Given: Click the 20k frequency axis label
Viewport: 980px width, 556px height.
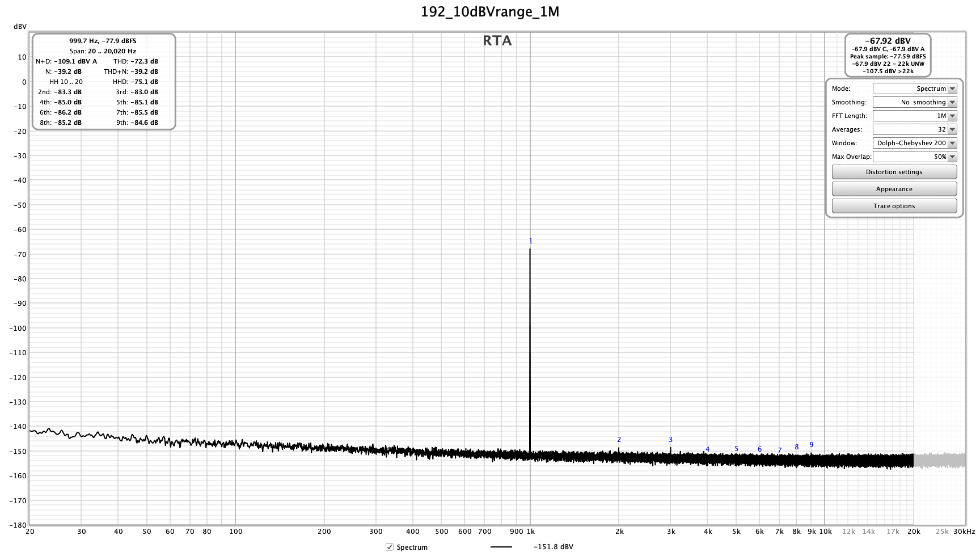Looking at the screenshot, I should 914,532.
